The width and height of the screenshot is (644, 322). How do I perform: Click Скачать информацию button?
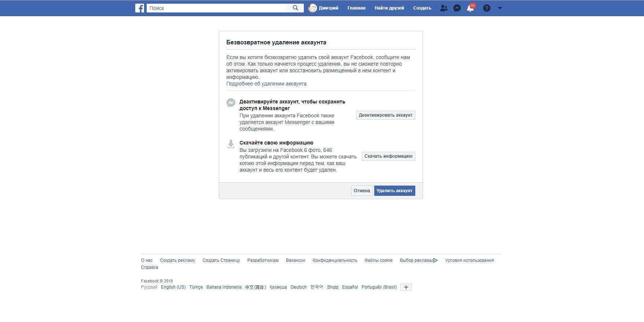[389, 156]
